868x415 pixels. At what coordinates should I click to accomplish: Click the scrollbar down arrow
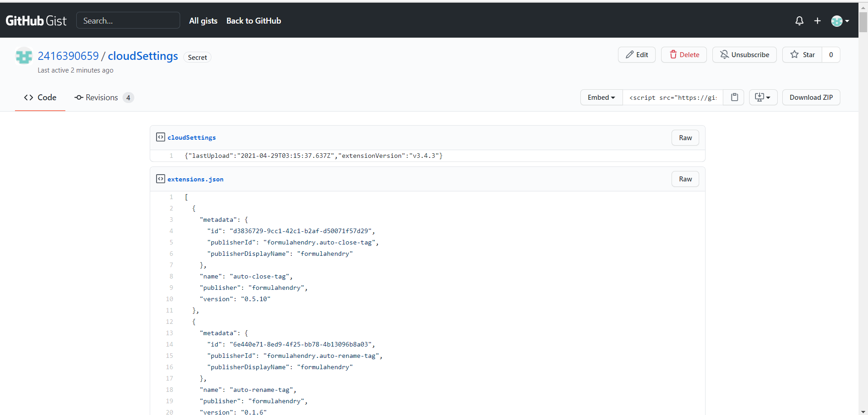[863, 411]
